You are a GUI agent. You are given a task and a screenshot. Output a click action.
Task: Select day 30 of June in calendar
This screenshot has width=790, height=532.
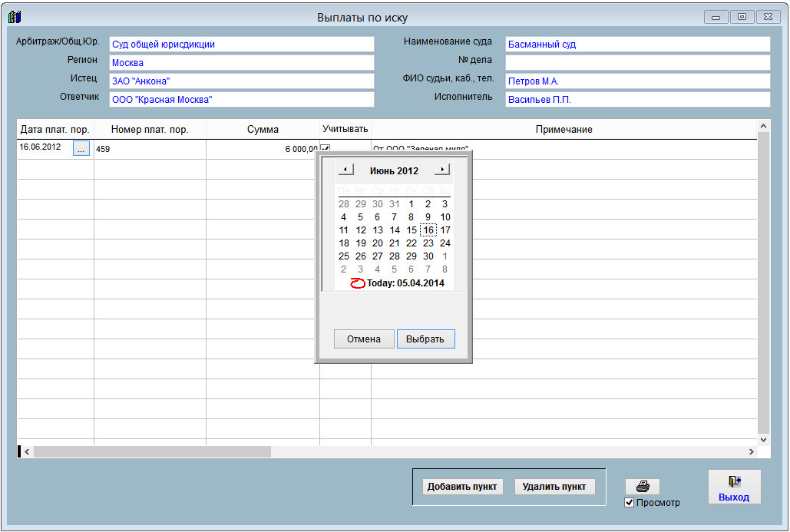(x=428, y=256)
